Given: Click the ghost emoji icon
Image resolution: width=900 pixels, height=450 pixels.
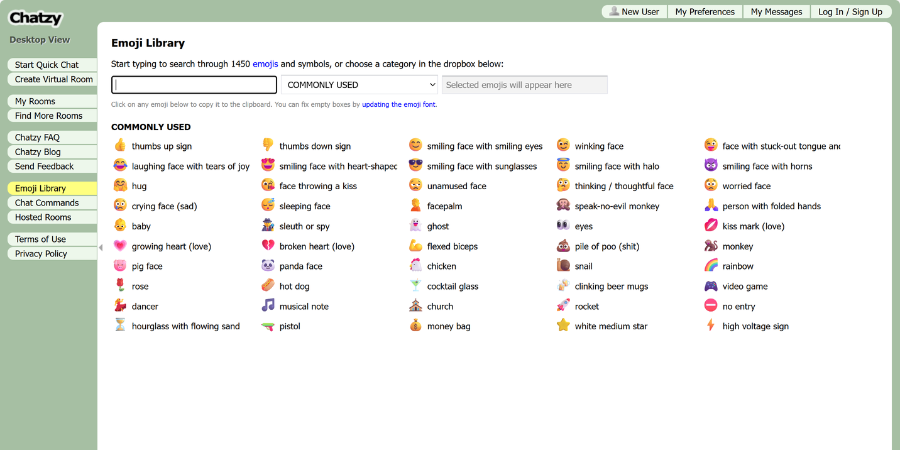Looking at the screenshot, I should (x=415, y=226).
